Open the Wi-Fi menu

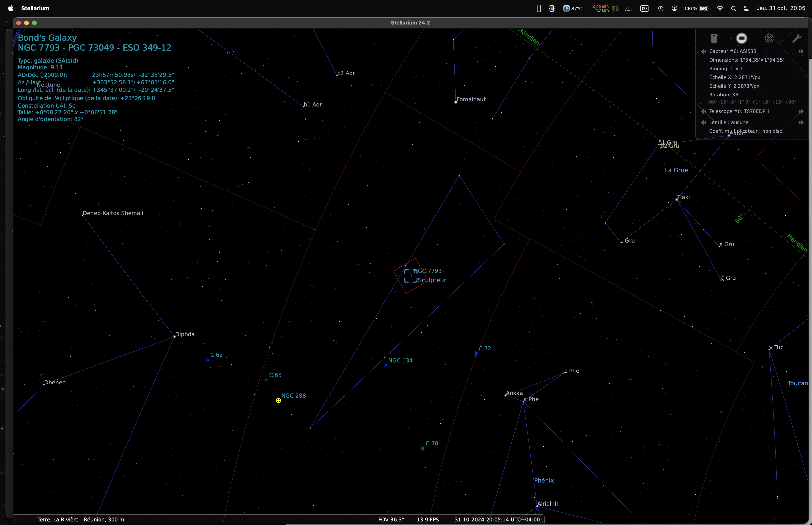click(720, 8)
